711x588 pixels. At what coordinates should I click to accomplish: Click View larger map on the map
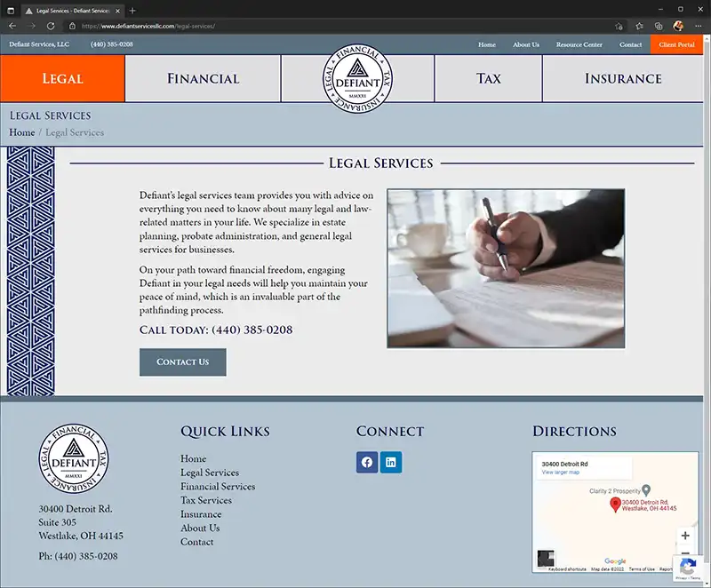(x=561, y=472)
